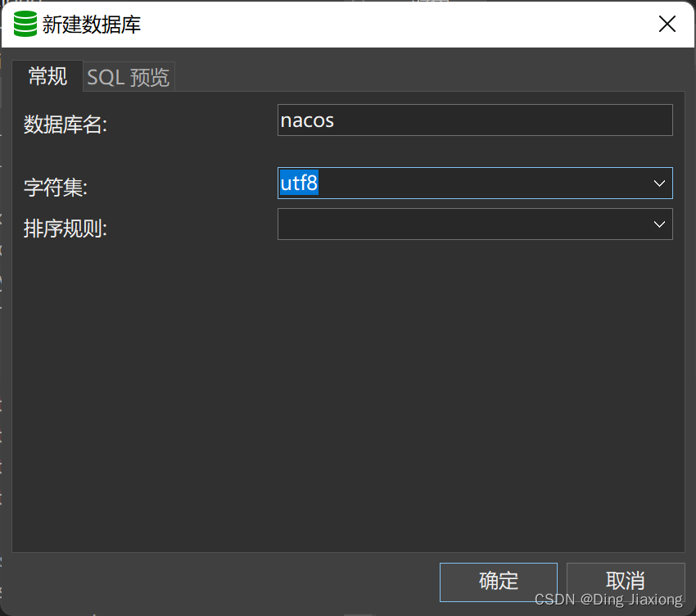Click the 数据库名 input showing nacos
Viewport: 696px width, 616px height.
click(x=475, y=120)
